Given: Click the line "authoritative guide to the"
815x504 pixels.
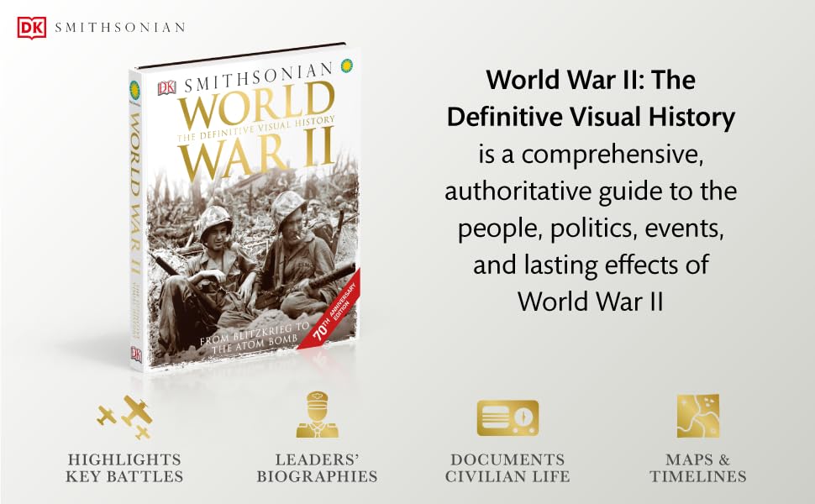Looking at the screenshot, I should pyautogui.click(x=591, y=192).
